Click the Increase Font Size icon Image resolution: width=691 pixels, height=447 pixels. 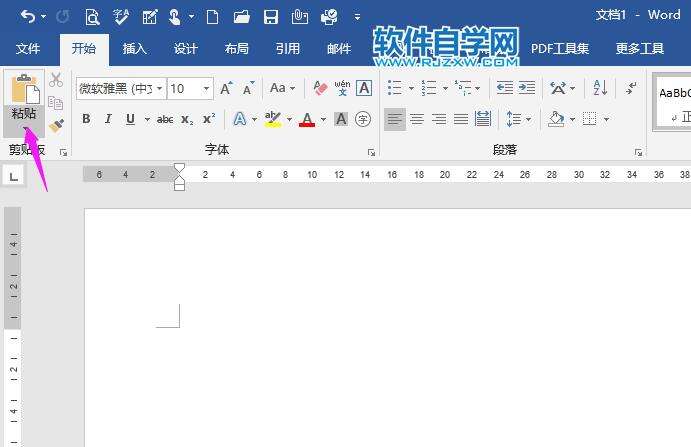(x=227, y=89)
